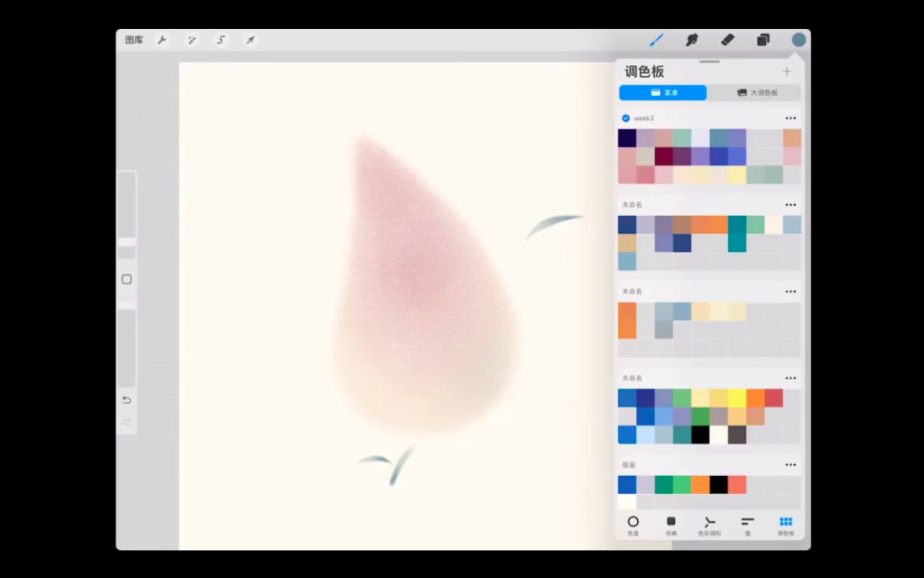Activate the Transform arrow tool
Screen dimensions: 924x578
[250, 40]
